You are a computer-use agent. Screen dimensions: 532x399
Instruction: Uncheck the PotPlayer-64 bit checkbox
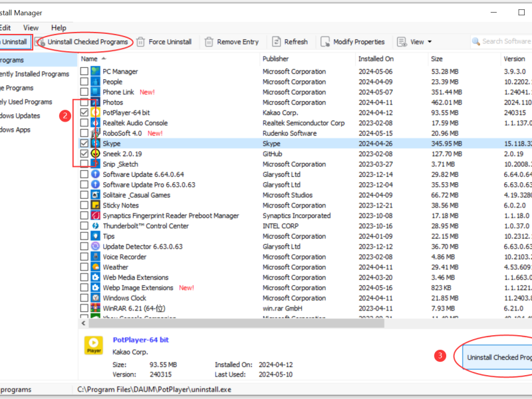84,112
